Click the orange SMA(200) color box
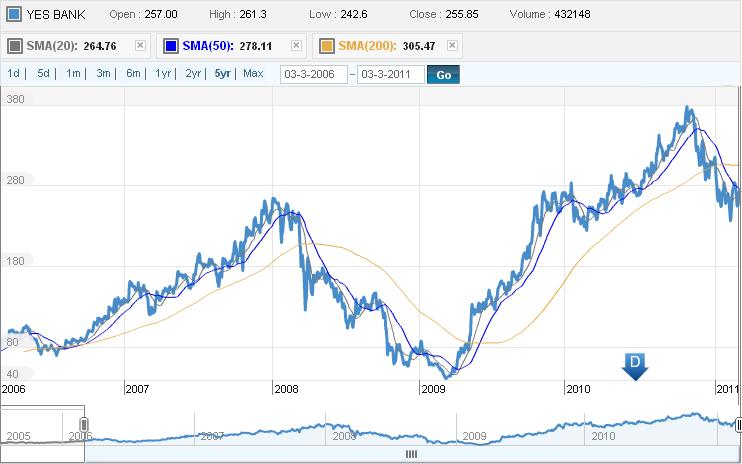Viewport: 742px width, 464px height. click(x=325, y=46)
